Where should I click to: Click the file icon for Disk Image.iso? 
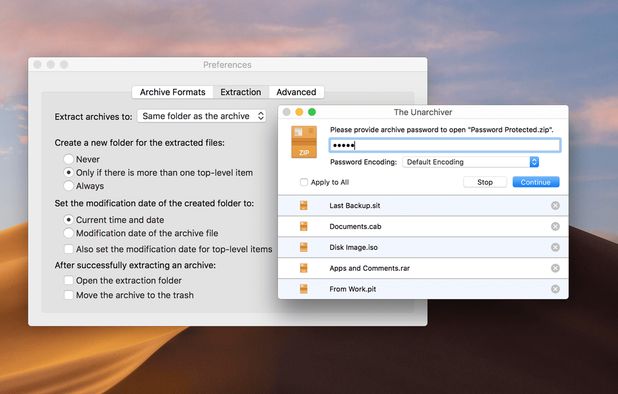[303, 247]
